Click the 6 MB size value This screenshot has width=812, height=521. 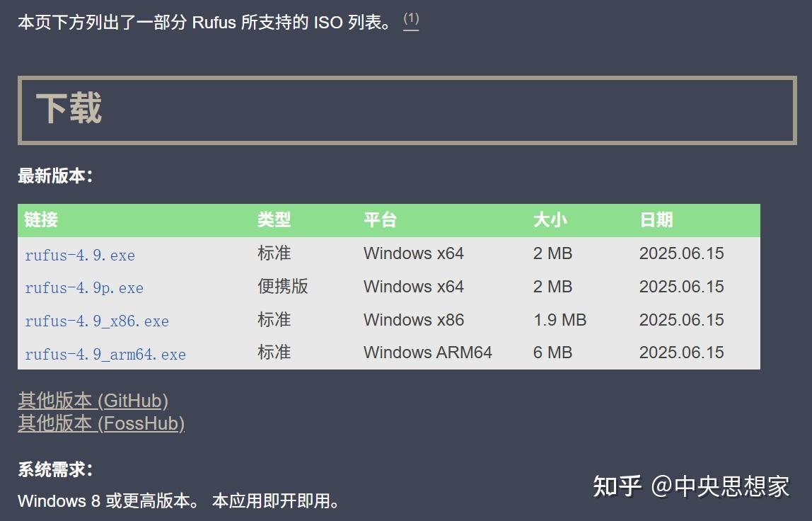click(552, 352)
